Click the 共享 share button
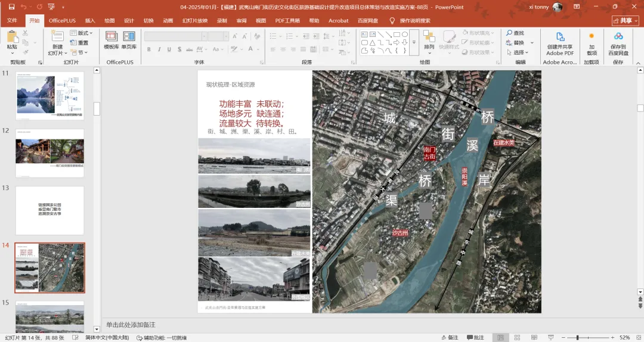Viewport: 644px width, 342px height. (624, 20)
